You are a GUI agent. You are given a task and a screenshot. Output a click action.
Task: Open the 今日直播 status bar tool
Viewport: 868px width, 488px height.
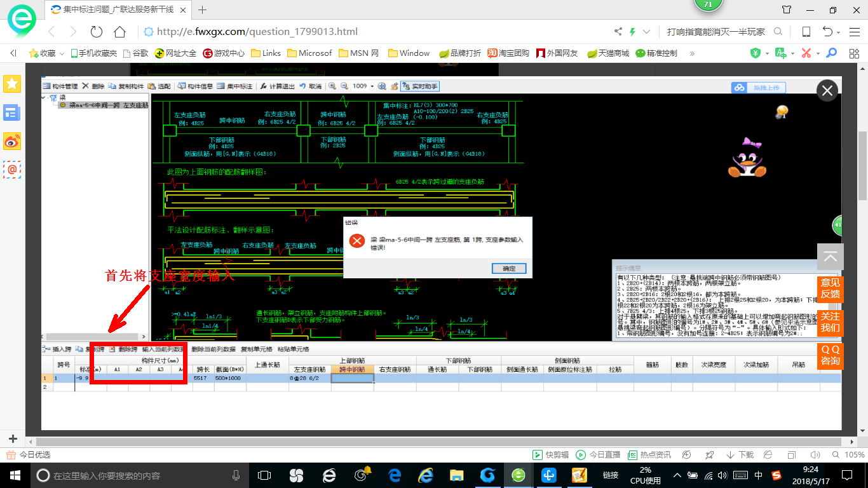click(x=598, y=455)
